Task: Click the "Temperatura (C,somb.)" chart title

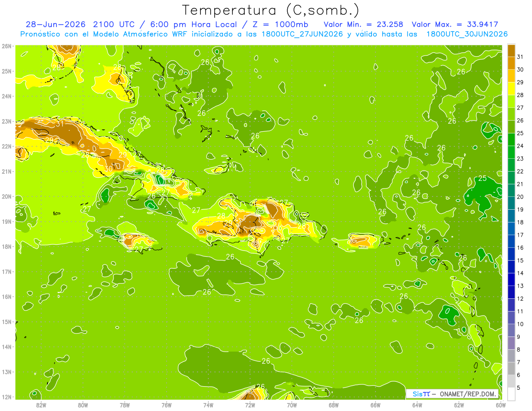Action: (x=271, y=10)
